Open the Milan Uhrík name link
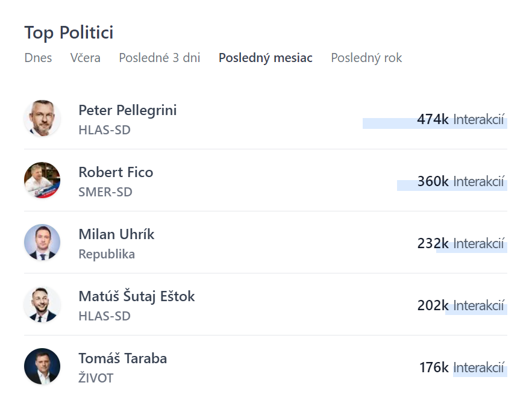The width and height of the screenshot is (532, 415). click(x=116, y=234)
